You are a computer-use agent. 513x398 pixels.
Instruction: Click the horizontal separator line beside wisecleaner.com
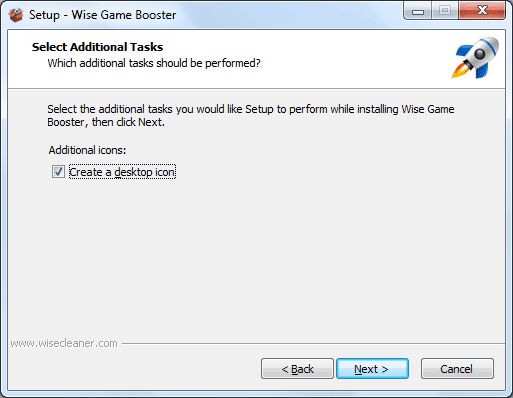click(313, 343)
